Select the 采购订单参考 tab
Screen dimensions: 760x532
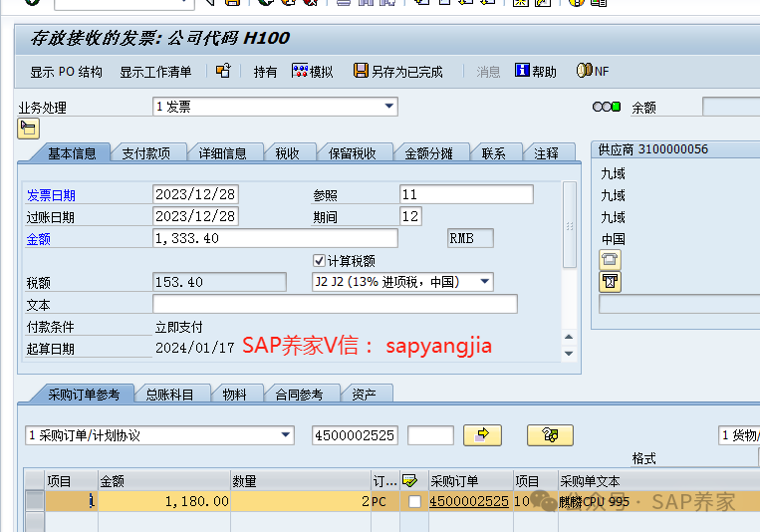[84, 395]
